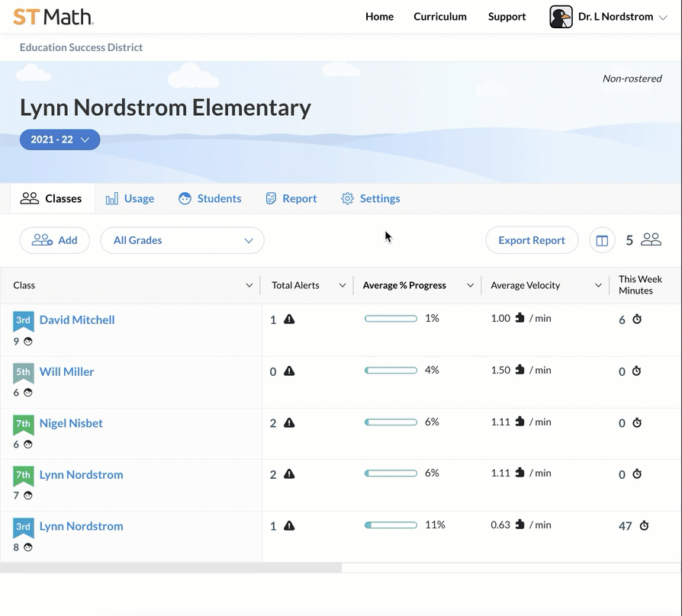Viewport: 682px width, 616px height.
Task: Click the Non-rostered label
Action: pos(632,79)
